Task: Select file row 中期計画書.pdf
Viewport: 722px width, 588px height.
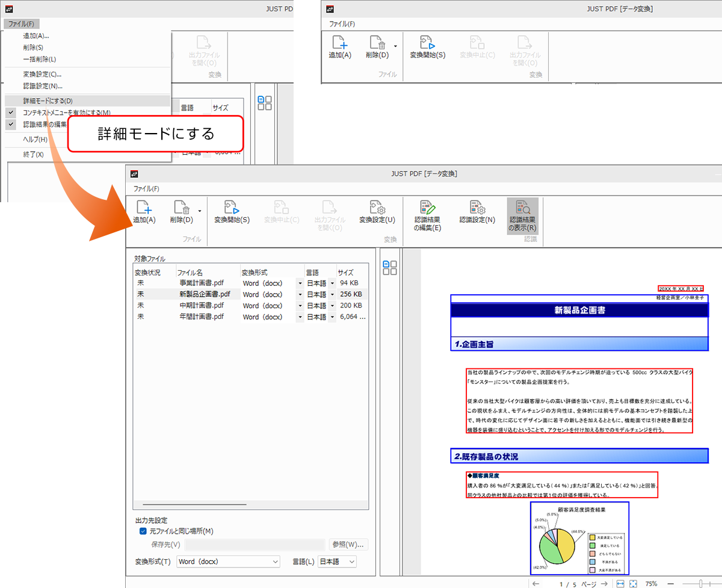Action: [251, 306]
